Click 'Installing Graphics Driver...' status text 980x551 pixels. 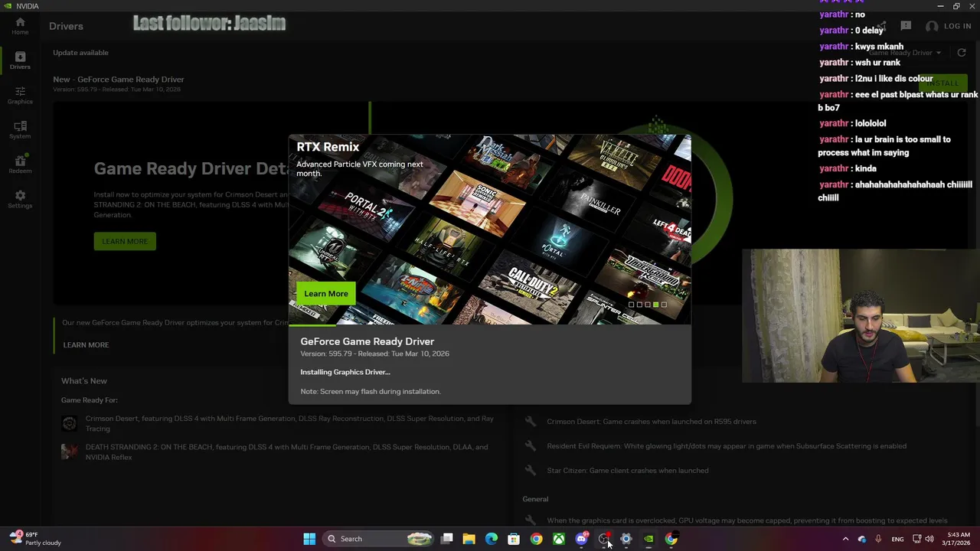pyautogui.click(x=345, y=372)
